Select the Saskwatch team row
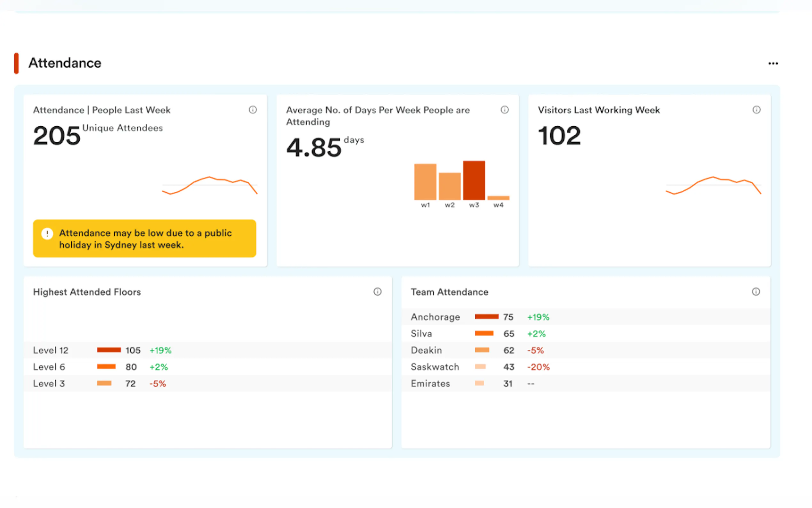Screen dimensions: 812x508 point(435,367)
